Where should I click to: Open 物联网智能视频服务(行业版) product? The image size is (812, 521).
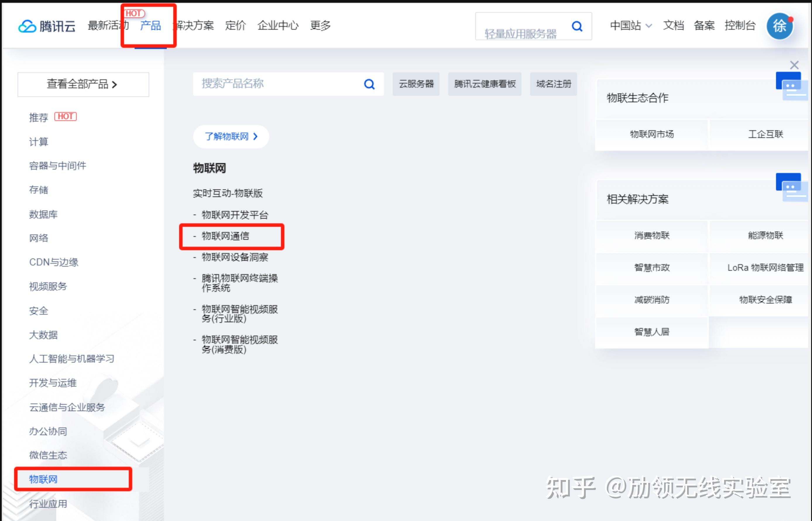(240, 314)
